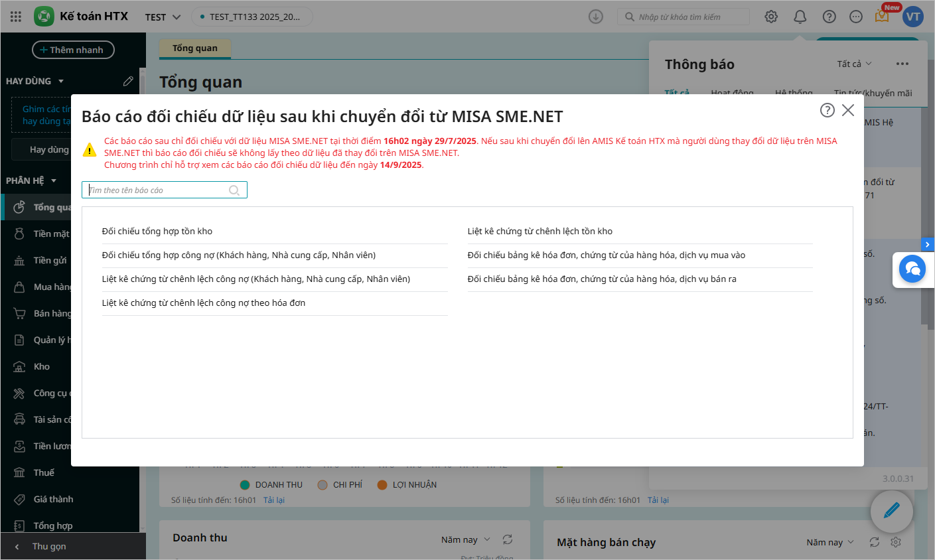Toggle the LỢI NHUẬN legend item
This screenshot has height=560, width=935.
(407, 485)
